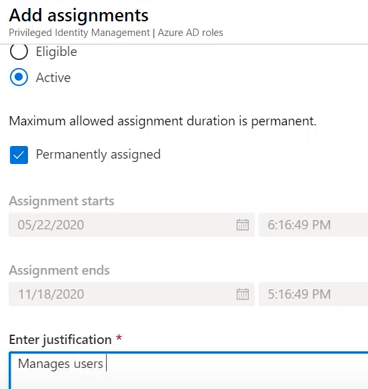Click the Add assignments heading
The image size is (368, 389).
[x=79, y=15]
